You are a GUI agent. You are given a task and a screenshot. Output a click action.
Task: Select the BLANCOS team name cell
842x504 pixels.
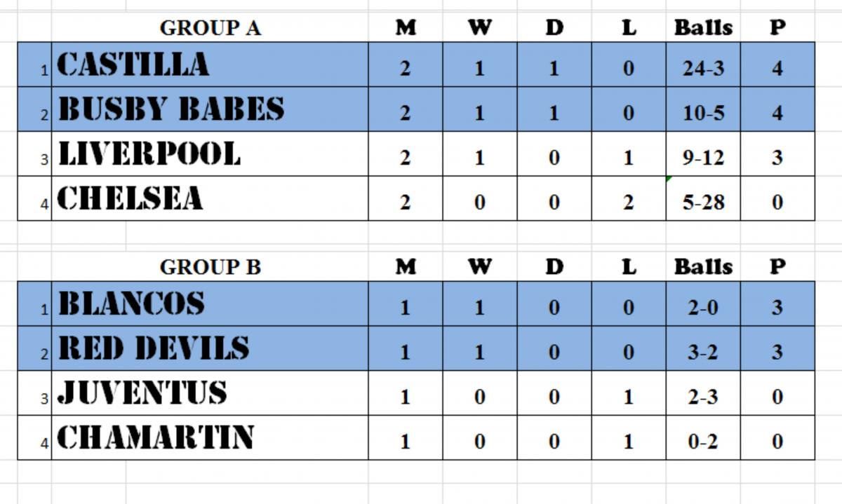pyautogui.click(x=209, y=304)
